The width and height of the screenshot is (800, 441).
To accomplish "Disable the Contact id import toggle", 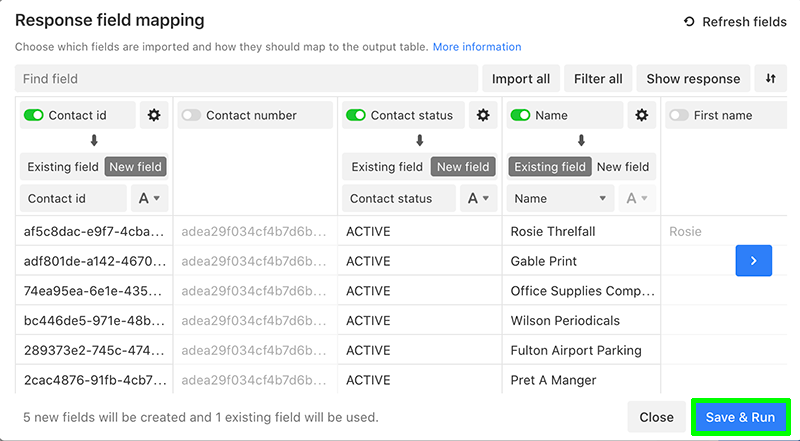I will [x=34, y=115].
